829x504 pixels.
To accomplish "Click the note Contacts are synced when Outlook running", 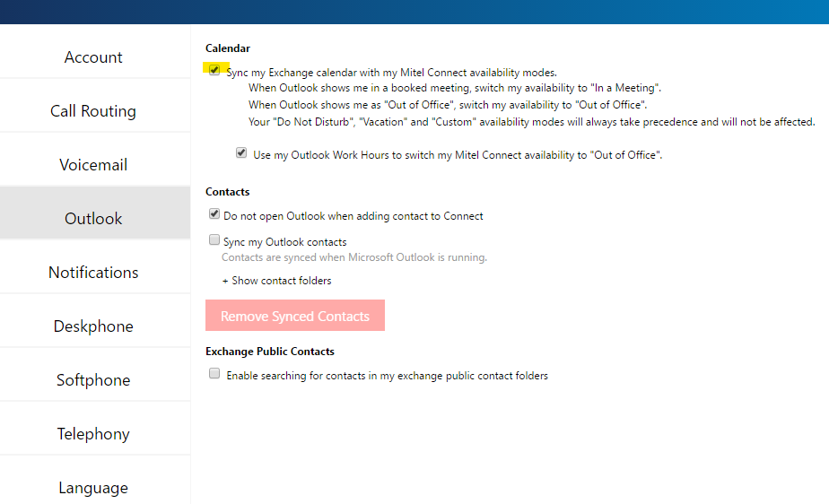I will (x=354, y=257).
